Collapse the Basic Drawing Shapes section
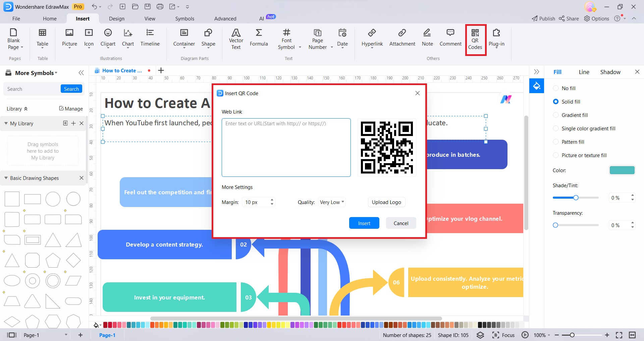644x341 pixels. coord(6,178)
